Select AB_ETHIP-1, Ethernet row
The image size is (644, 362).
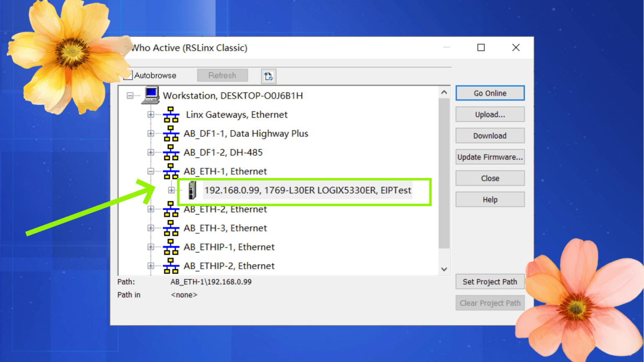pos(229,247)
